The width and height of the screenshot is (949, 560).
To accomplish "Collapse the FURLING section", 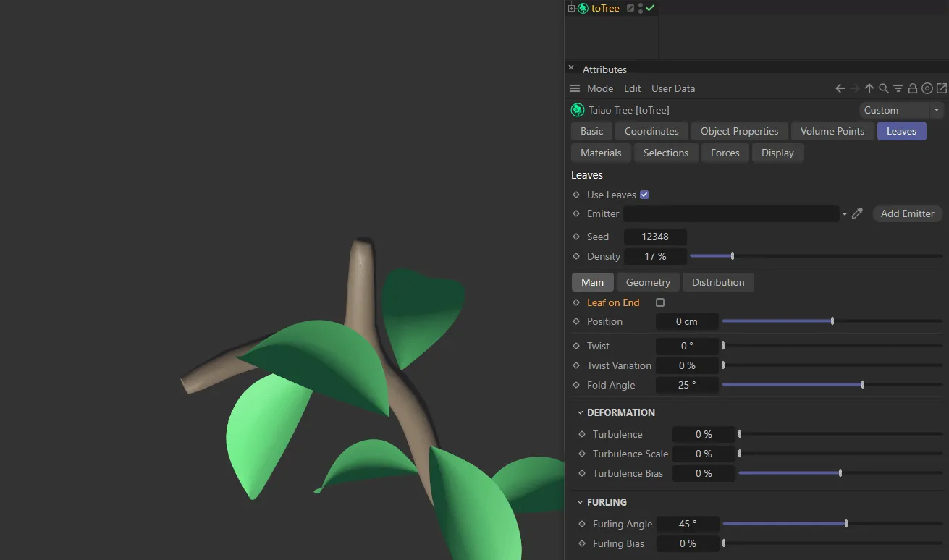I will [x=580, y=501].
